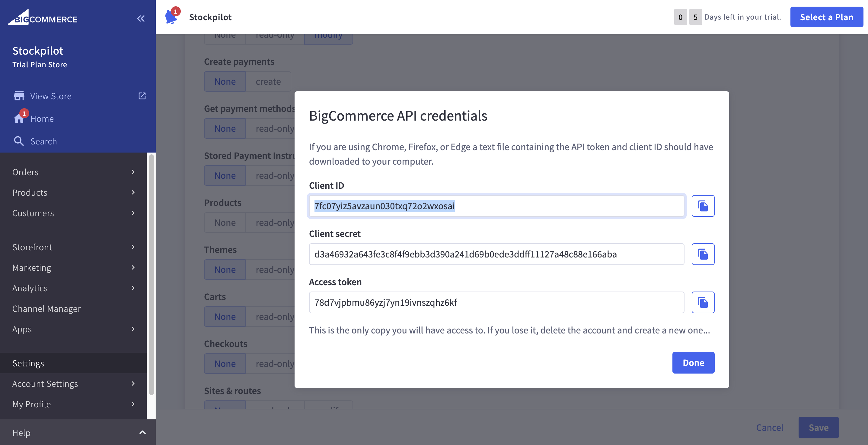Click the Search magnifier icon
Screen dimensions: 868x445
[x=19, y=141]
